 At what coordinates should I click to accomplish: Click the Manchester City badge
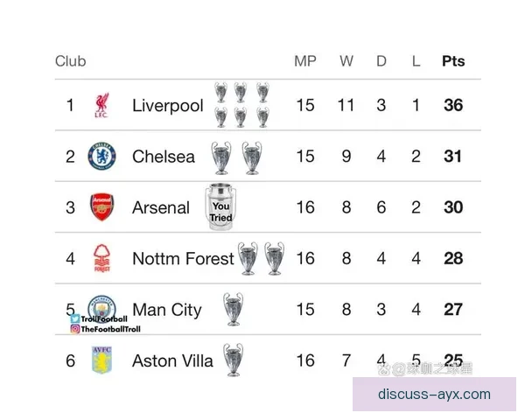(101, 306)
